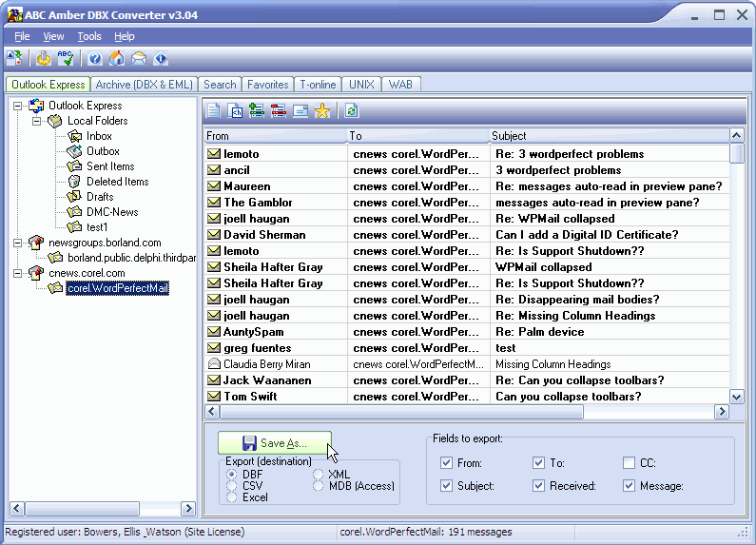The width and height of the screenshot is (756, 545).
Task: Toggle the Message field checkbox
Action: [x=629, y=485]
